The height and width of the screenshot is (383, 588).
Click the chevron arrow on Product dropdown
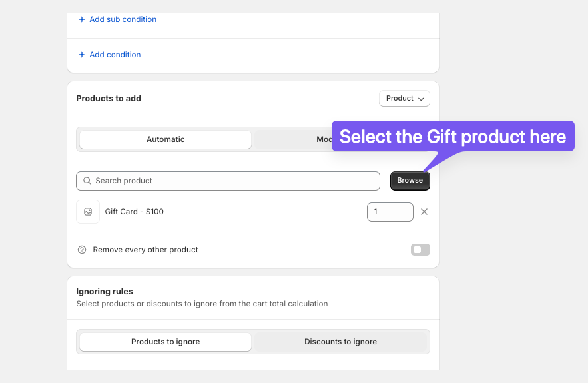(x=421, y=99)
